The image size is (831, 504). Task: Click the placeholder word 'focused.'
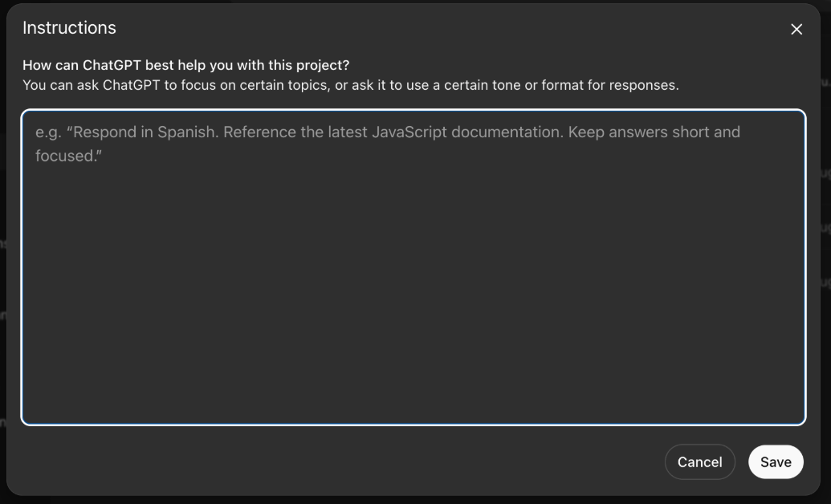68,156
